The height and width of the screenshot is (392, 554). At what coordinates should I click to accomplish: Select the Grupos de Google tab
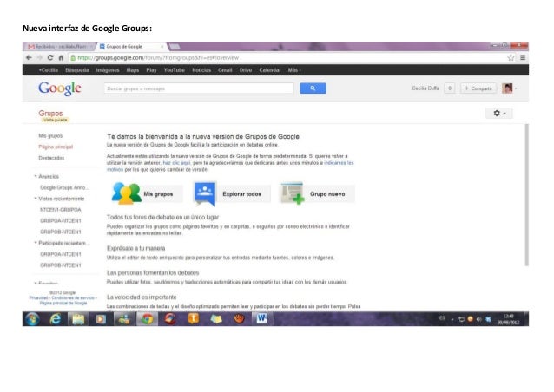click(x=131, y=47)
